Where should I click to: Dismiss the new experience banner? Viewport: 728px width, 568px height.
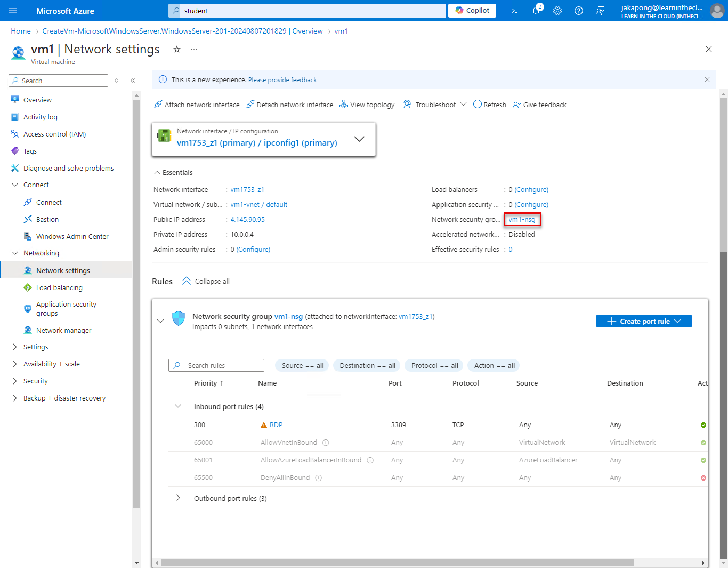707,79
